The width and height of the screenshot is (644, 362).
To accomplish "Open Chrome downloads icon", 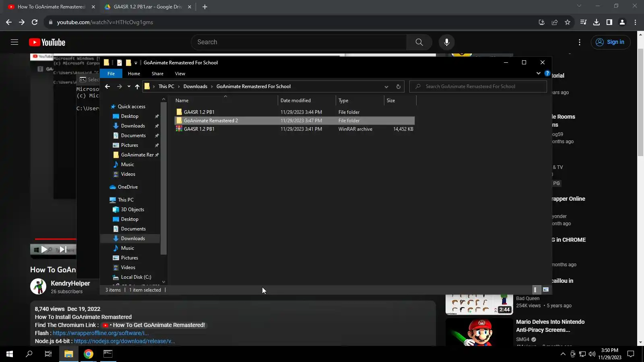I will point(597,22).
